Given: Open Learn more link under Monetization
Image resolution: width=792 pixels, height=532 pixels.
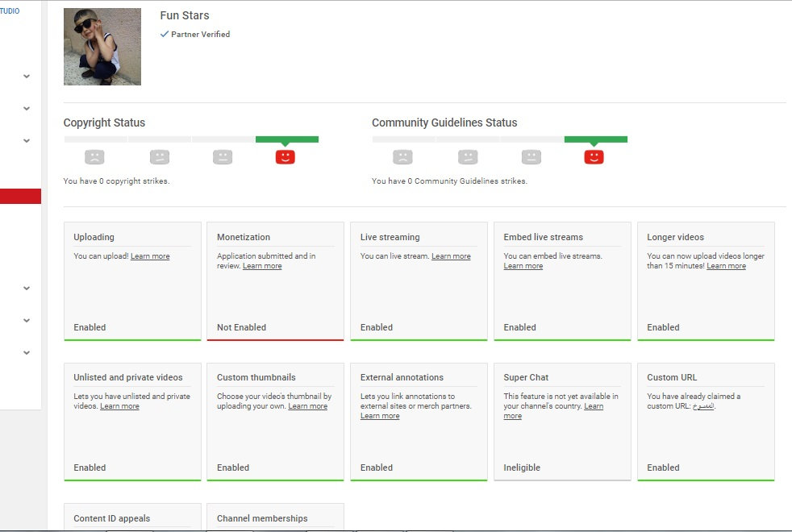Looking at the screenshot, I should [262, 265].
